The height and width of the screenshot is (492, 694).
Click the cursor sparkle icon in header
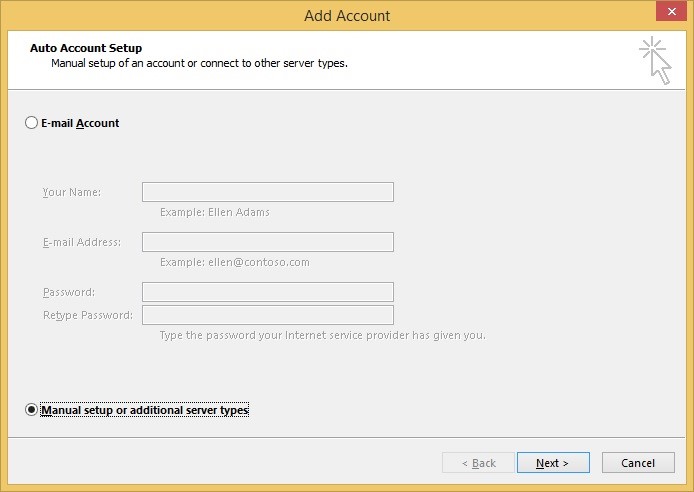pyautogui.click(x=655, y=61)
